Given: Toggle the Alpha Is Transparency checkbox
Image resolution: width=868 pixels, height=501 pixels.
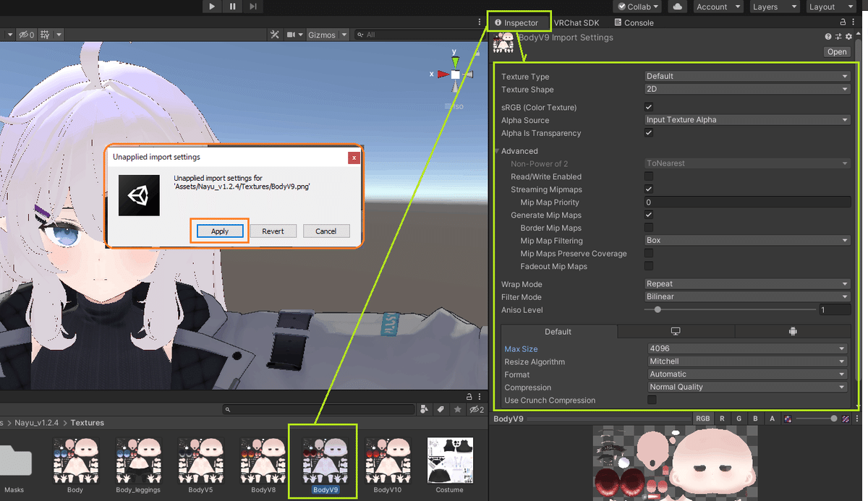Looking at the screenshot, I should point(649,133).
